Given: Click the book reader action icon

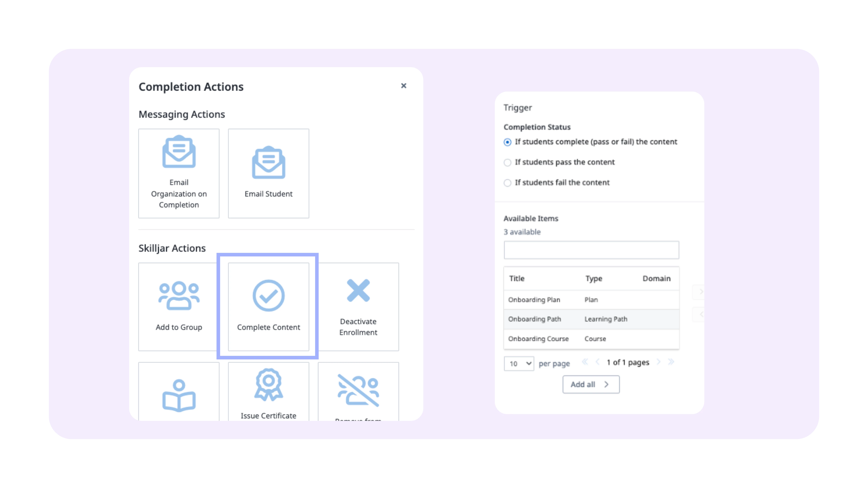Looking at the screenshot, I should 179,396.
